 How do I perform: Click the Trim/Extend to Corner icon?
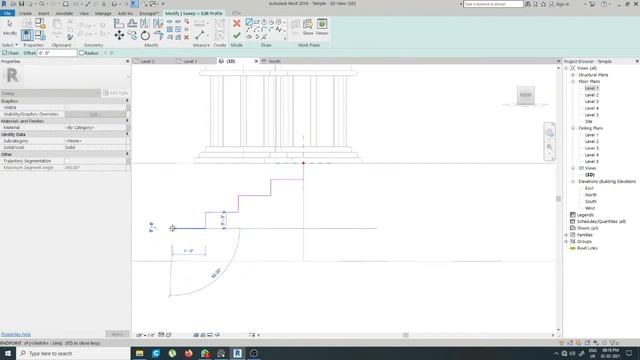(x=158, y=36)
